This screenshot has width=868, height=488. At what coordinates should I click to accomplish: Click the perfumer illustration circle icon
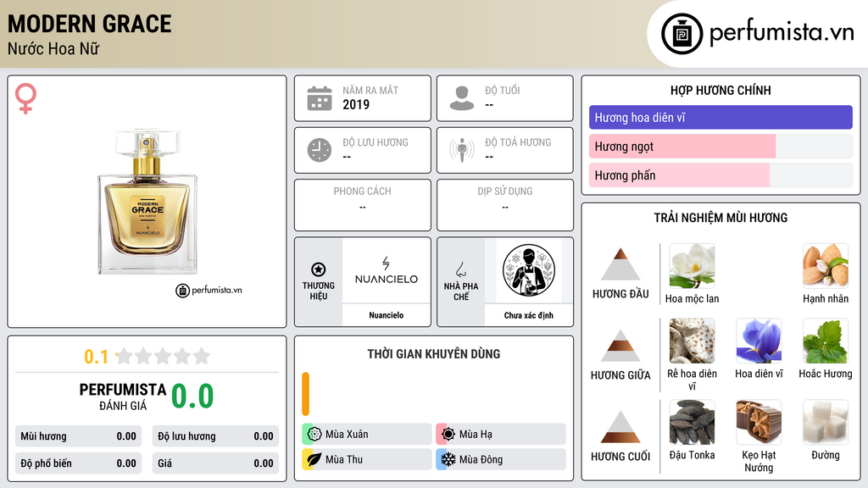click(x=529, y=270)
